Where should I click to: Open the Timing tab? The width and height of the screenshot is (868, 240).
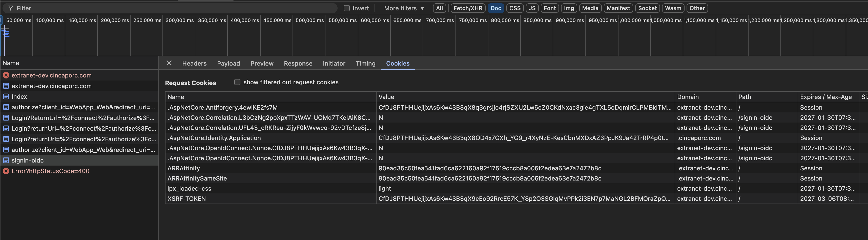coord(365,63)
